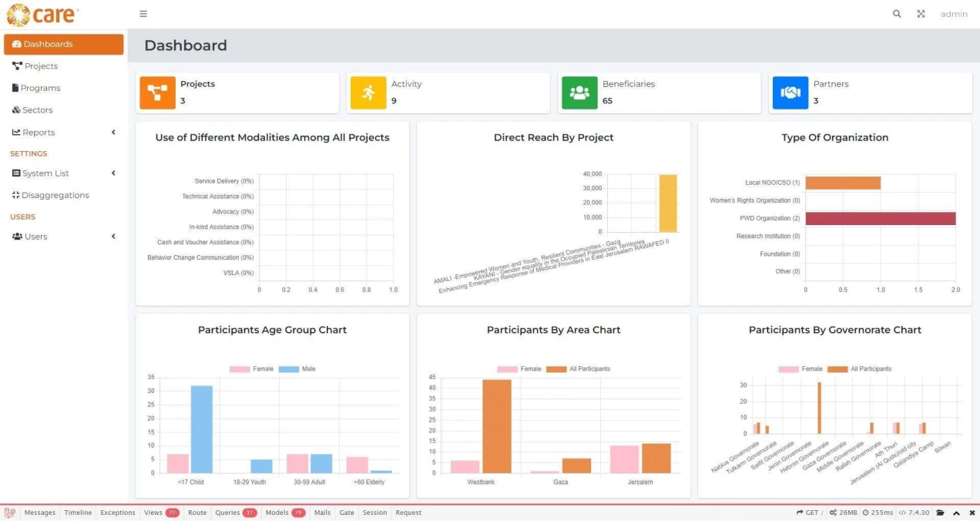The image size is (980, 521).
Task: Click the hamburger menu icon in header
Action: 143,14
